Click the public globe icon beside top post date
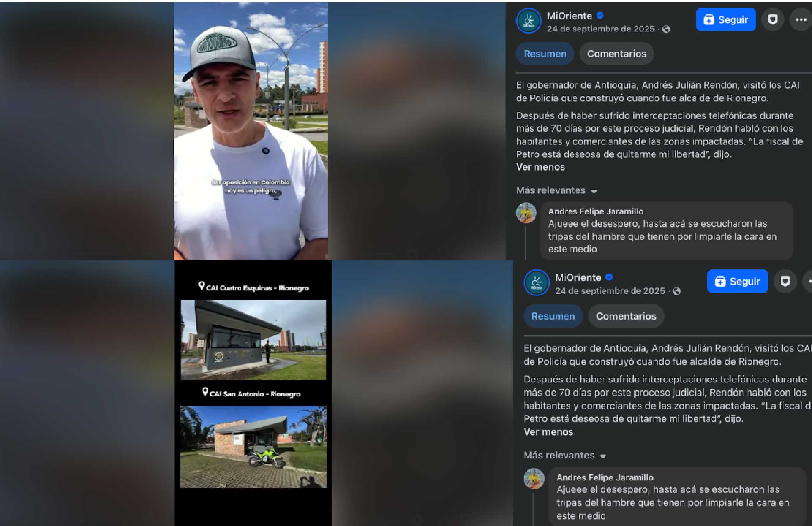The width and height of the screenshot is (812, 526). tap(666, 29)
